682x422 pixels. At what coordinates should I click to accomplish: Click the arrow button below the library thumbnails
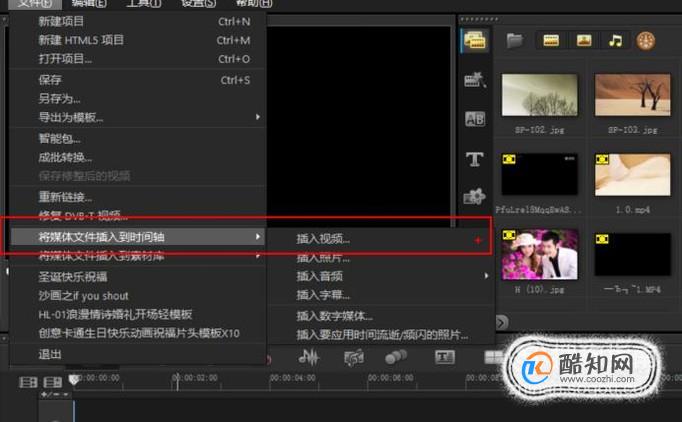point(501,322)
